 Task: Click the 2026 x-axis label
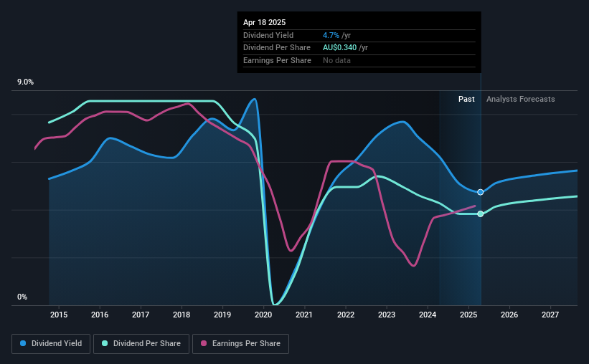coord(509,315)
